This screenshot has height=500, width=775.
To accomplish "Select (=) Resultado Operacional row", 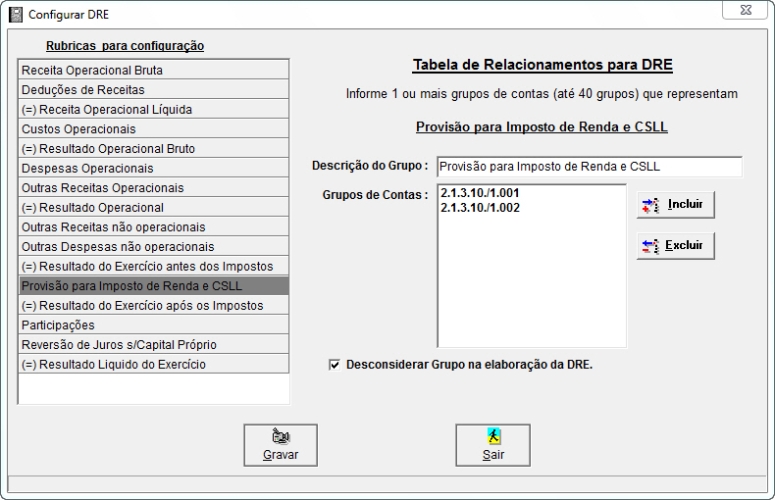I will [x=153, y=207].
